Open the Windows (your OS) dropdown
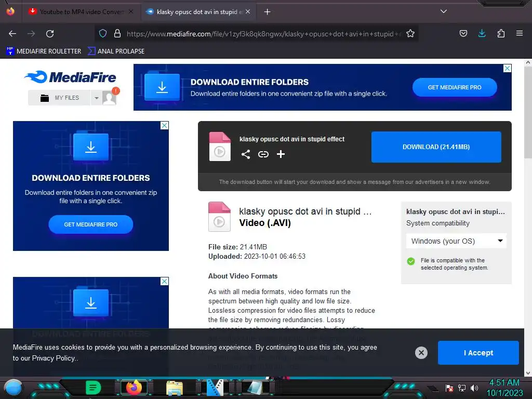Screen dimensions: 532x399 (x=456, y=241)
